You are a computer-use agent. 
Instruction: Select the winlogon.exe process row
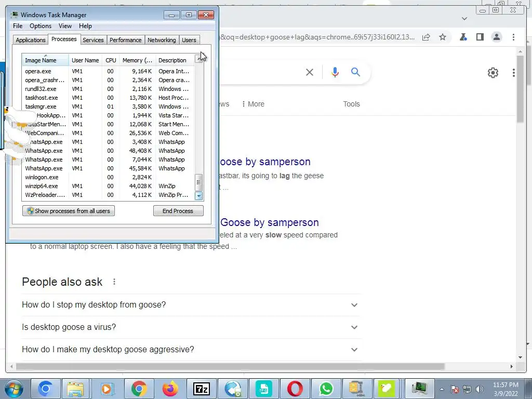tap(108, 177)
